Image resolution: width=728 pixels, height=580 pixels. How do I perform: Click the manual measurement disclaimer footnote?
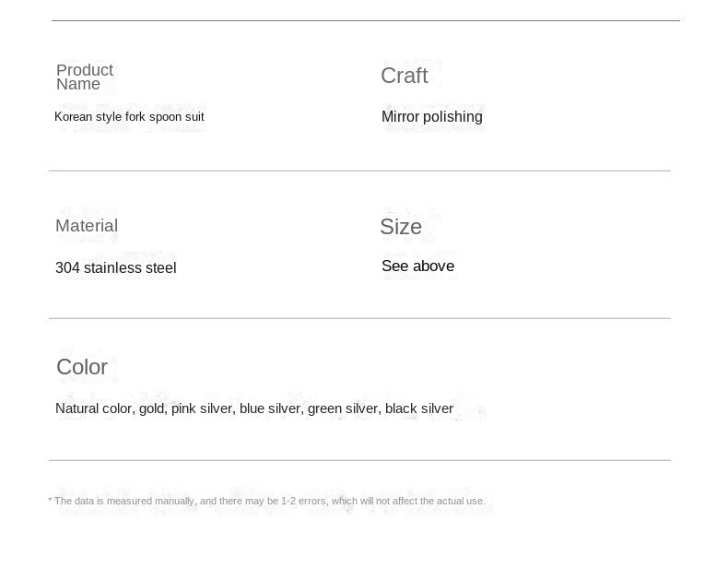(266, 502)
